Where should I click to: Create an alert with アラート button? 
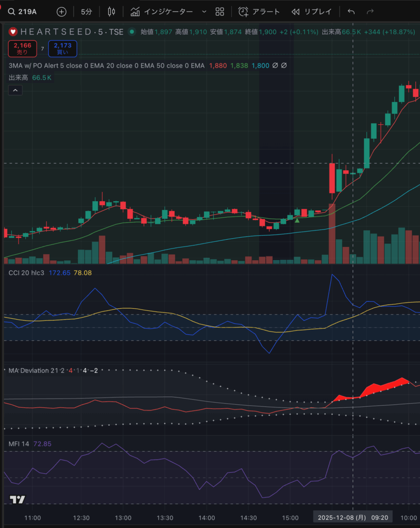pos(259,11)
